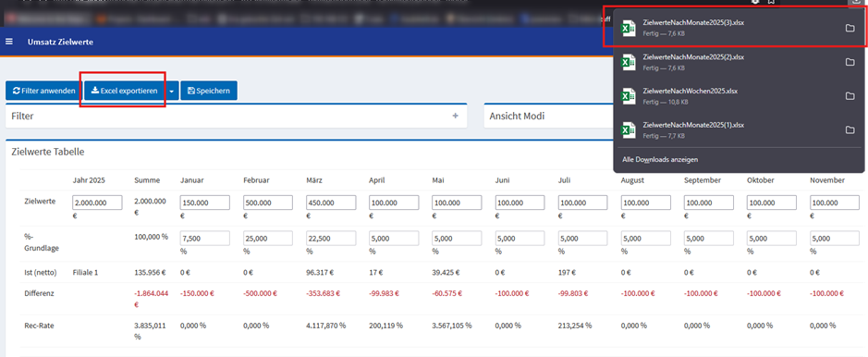Select April Differenz -99.983 €
This screenshot has width=868, height=357.
pos(385,293)
